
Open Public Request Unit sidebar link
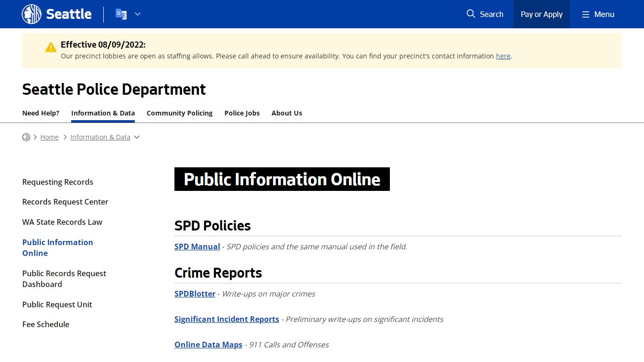click(x=57, y=304)
